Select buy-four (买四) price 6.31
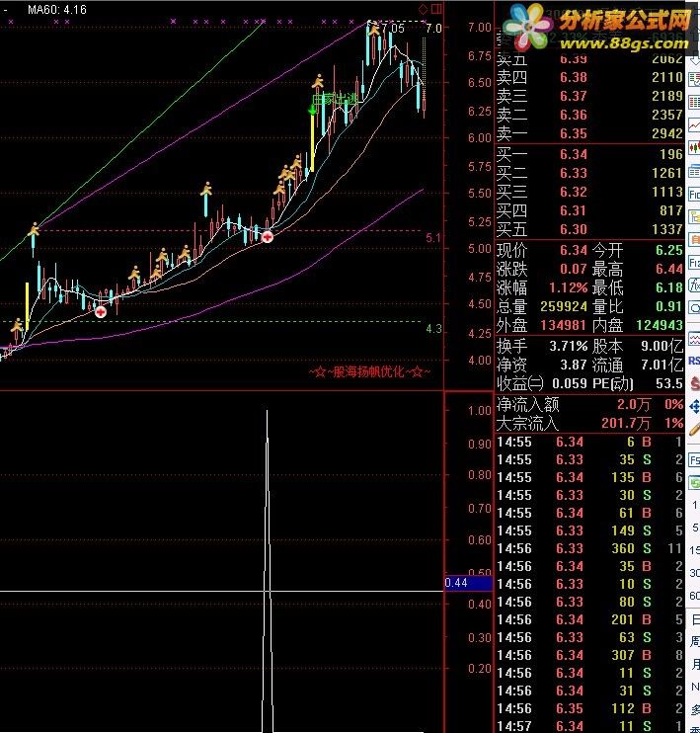 pyautogui.click(x=573, y=210)
